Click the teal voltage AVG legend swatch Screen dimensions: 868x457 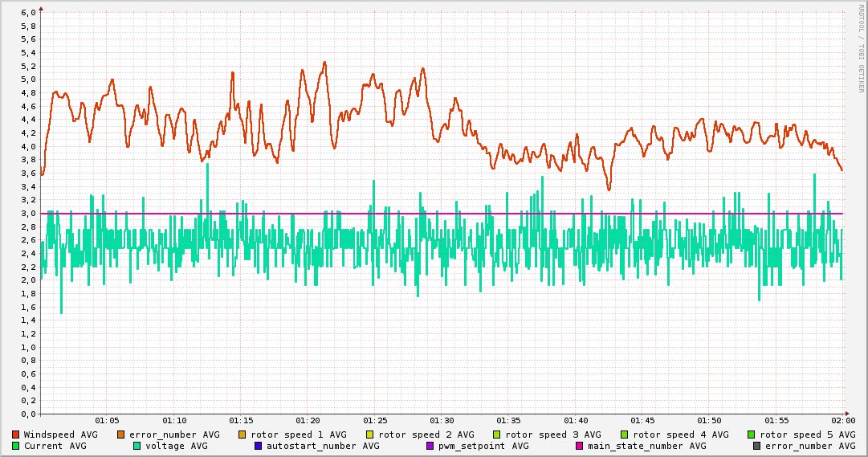[x=137, y=446]
